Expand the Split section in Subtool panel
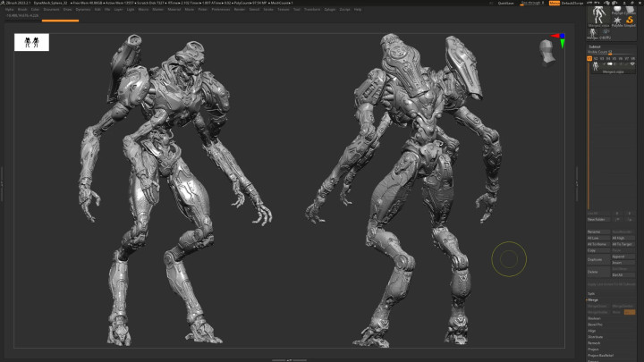The image size is (644, 362). pyautogui.click(x=591, y=292)
